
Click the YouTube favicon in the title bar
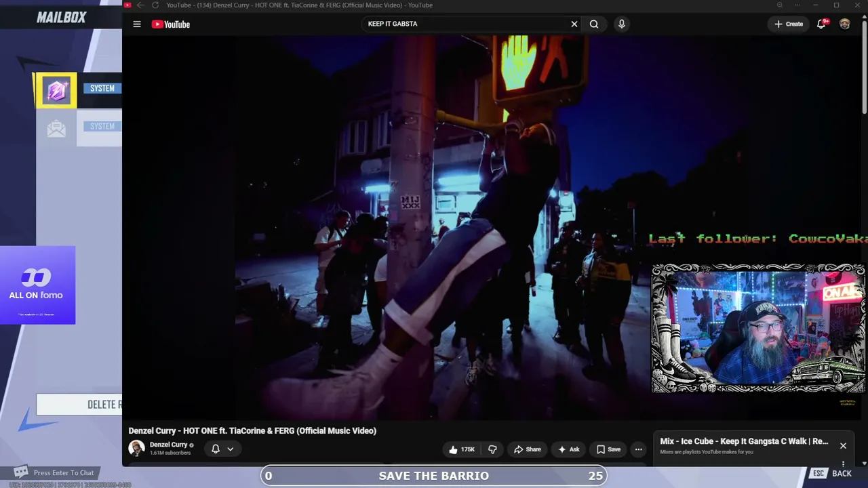pyautogui.click(x=127, y=5)
